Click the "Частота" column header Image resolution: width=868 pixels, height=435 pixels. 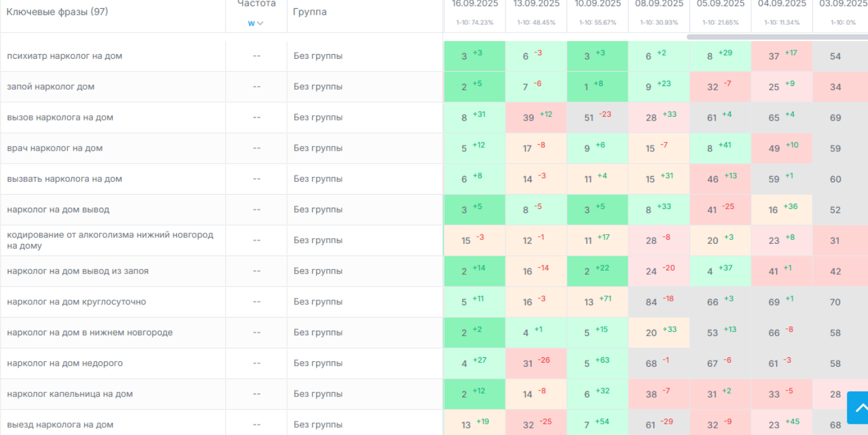tap(256, 4)
